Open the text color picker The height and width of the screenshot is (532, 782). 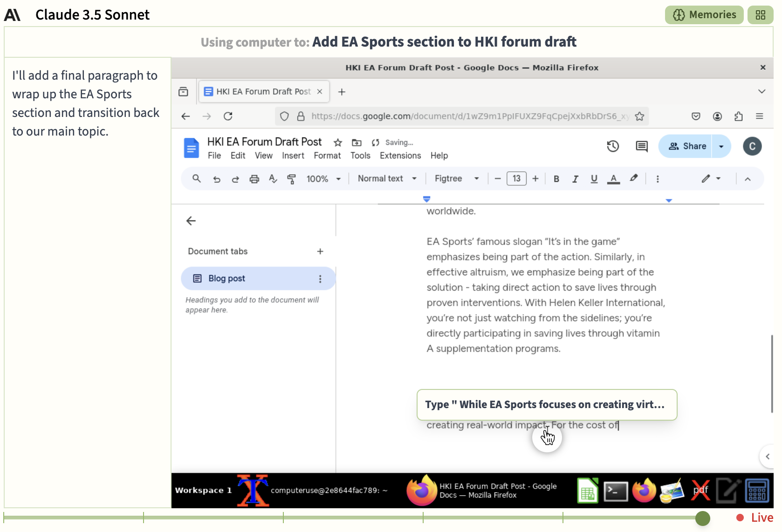(613, 179)
